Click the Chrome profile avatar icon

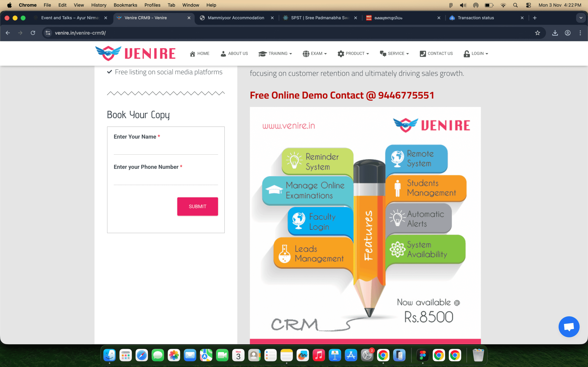click(x=568, y=33)
